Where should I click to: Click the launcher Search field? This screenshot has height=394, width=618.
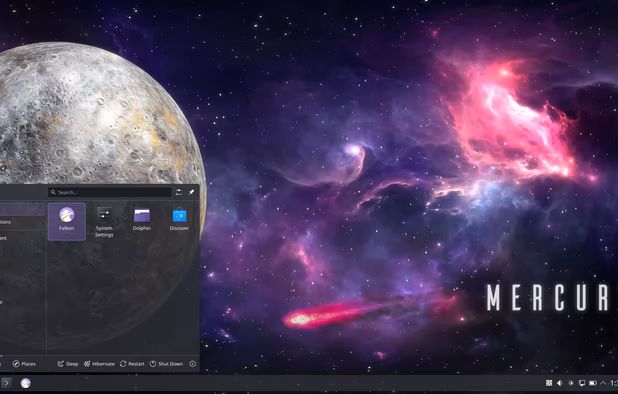coord(110,192)
